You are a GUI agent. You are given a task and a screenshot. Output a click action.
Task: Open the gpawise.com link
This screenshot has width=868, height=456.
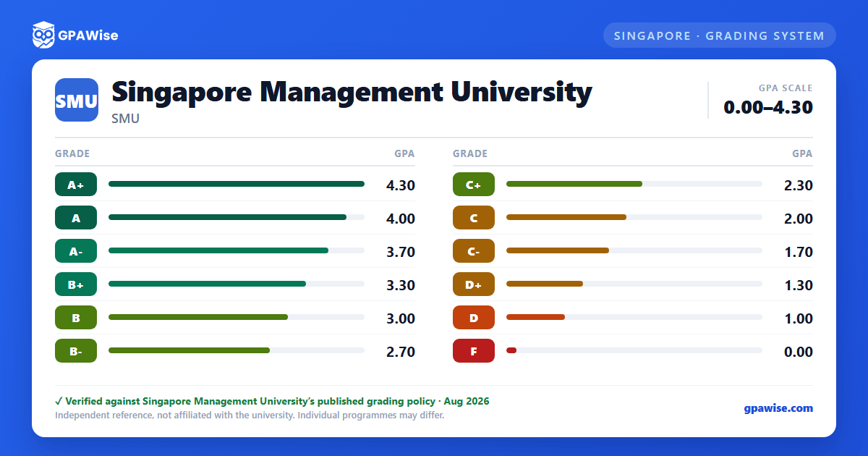778,408
